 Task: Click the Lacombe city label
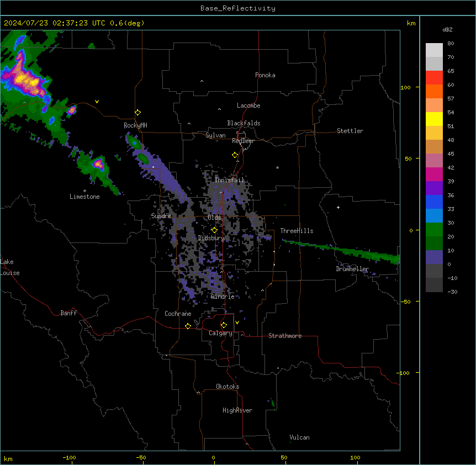click(x=248, y=105)
